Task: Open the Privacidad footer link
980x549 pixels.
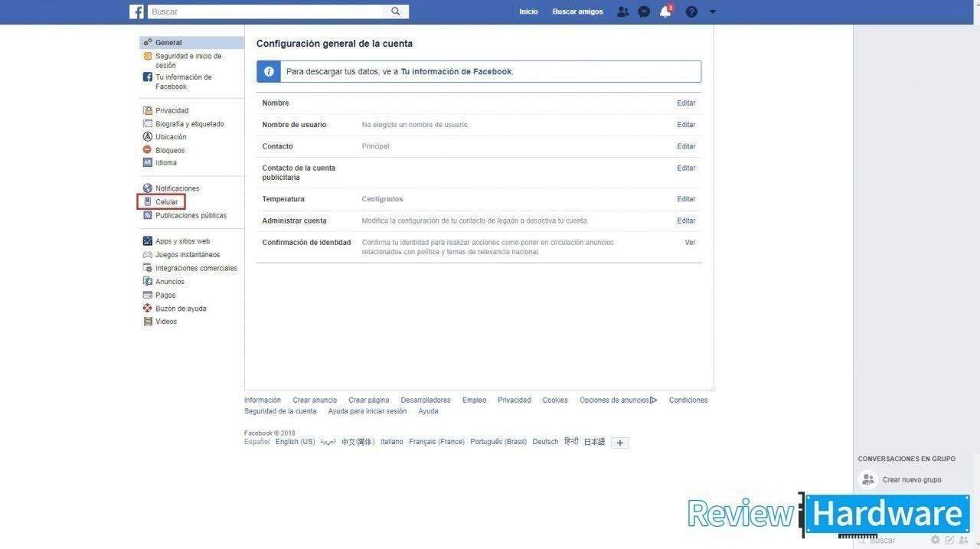Action: pyautogui.click(x=514, y=400)
